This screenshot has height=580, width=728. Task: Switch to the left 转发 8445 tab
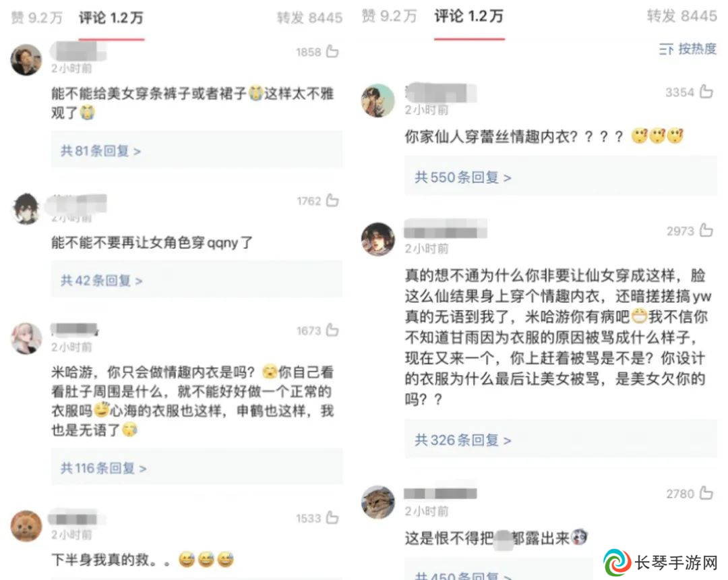pos(309,18)
